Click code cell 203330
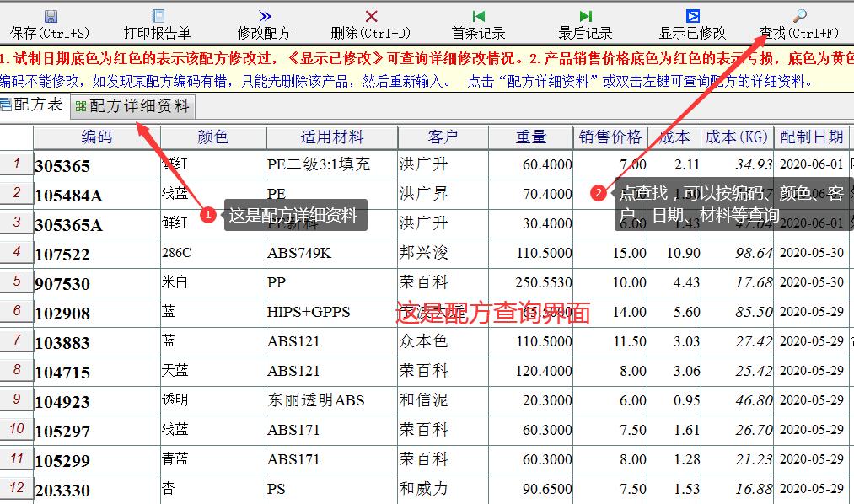Image resolution: width=854 pixels, height=504 pixels. coord(62,491)
